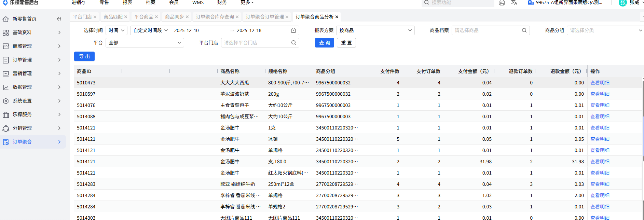Open the 报表方案 dropdown
This screenshot has height=220, width=644.
tap(375, 30)
